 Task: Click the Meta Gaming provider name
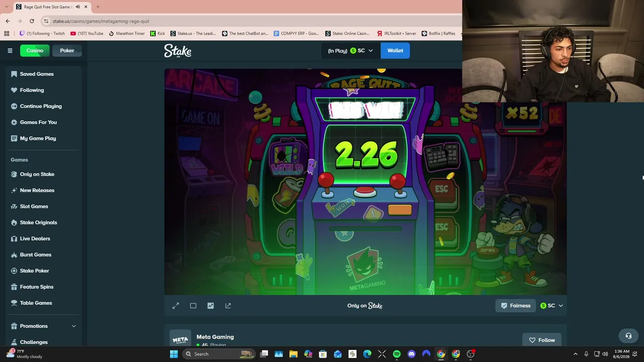click(215, 337)
